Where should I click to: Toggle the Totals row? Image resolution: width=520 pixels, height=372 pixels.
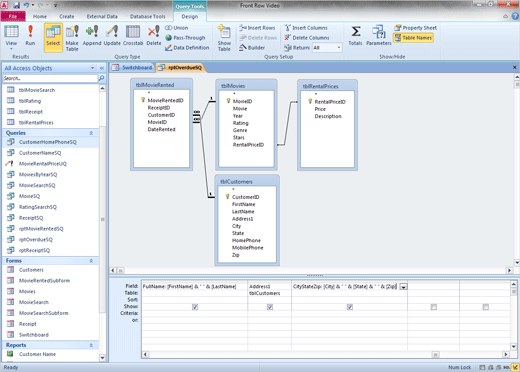[x=355, y=35]
